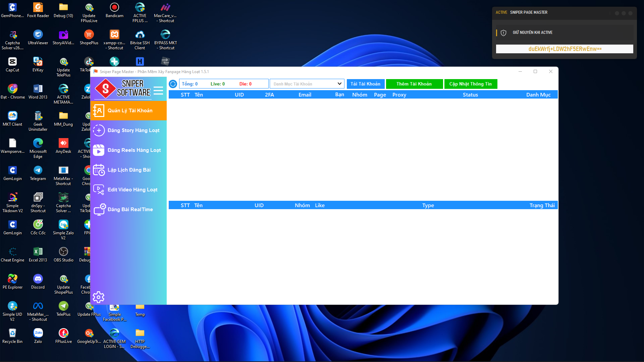Image resolution: width=644 pixels, height=362 pixels.
Task: Open Microsoft Edge desktop icon
Action: click(x=38, y=149)
